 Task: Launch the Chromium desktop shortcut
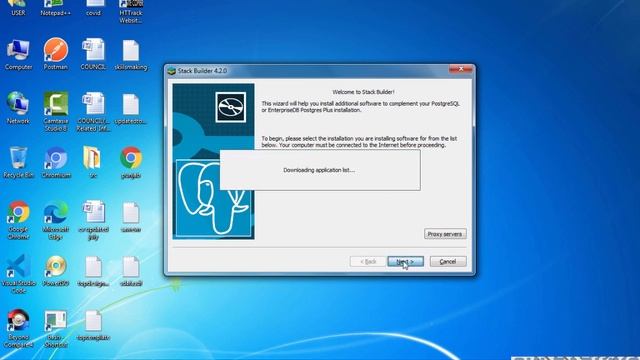tap(56, 163)
